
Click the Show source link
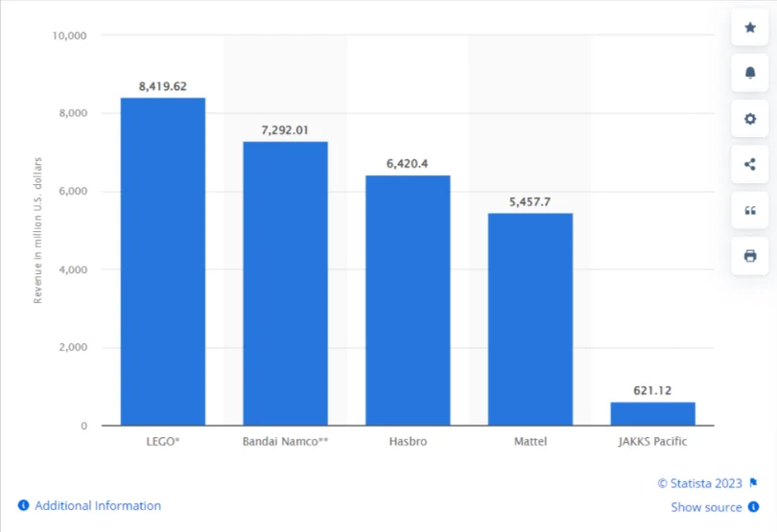706,507
